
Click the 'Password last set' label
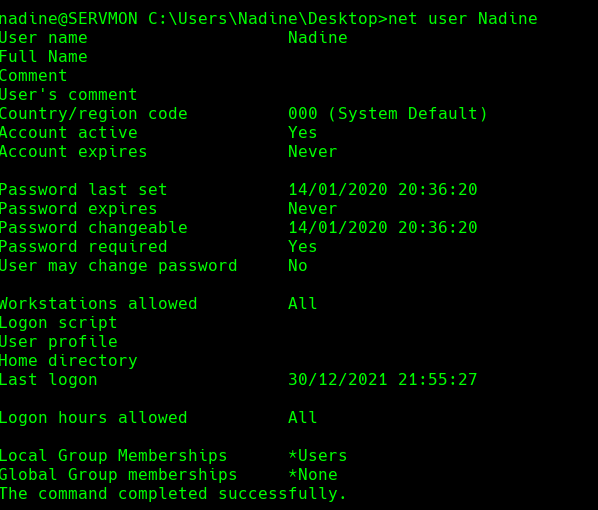click(84, 190)
